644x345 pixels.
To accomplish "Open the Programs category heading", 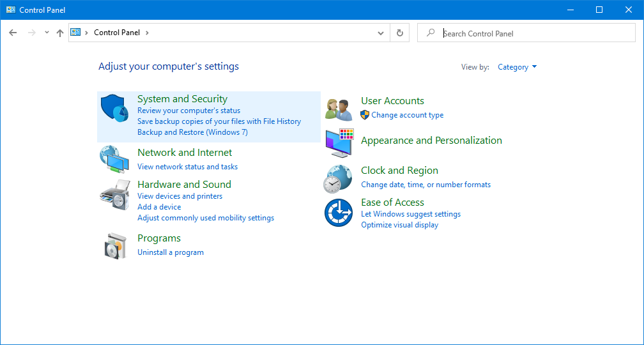I will point(159,238).
